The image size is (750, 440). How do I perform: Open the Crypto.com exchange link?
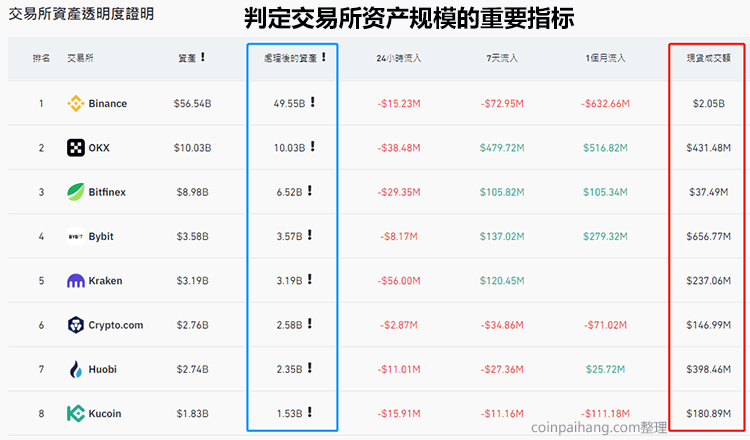tap(116, 325)
